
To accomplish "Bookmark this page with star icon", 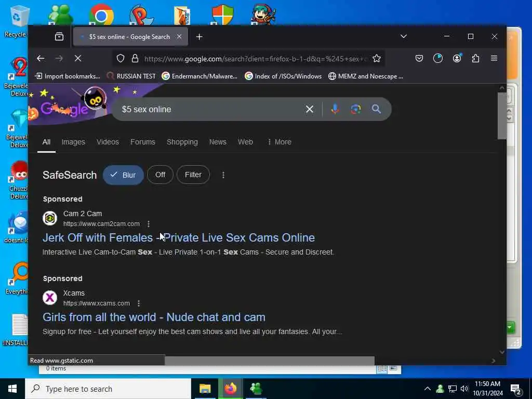I will click(x=377, y=58).
